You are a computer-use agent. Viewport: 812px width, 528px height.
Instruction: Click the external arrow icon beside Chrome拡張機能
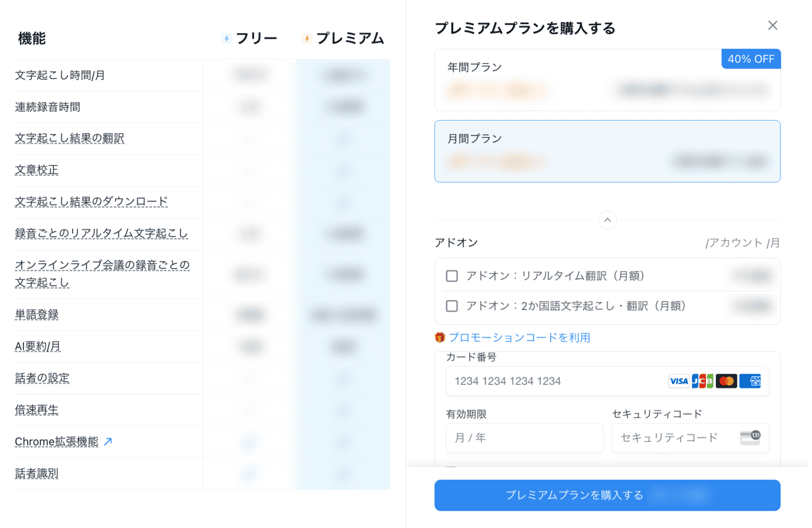tap(108, 442)
